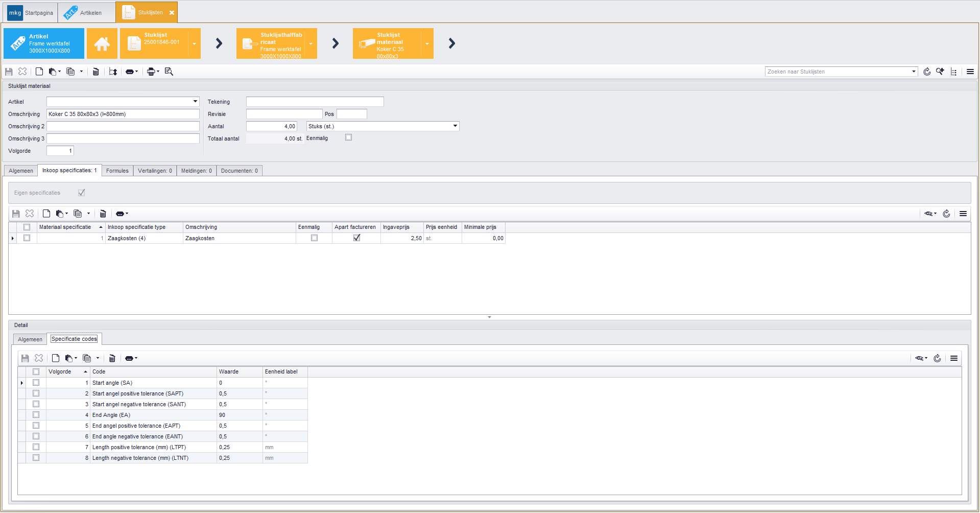The image size is (980, 513).
Task: Open the Formules tab
Action: coord(117,171)
